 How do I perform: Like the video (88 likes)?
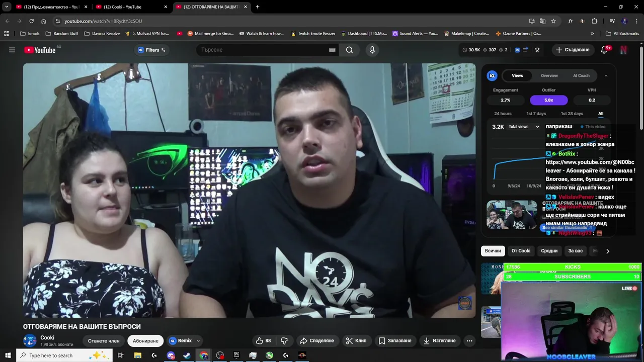pyautogui.click(x=264, y=341)
